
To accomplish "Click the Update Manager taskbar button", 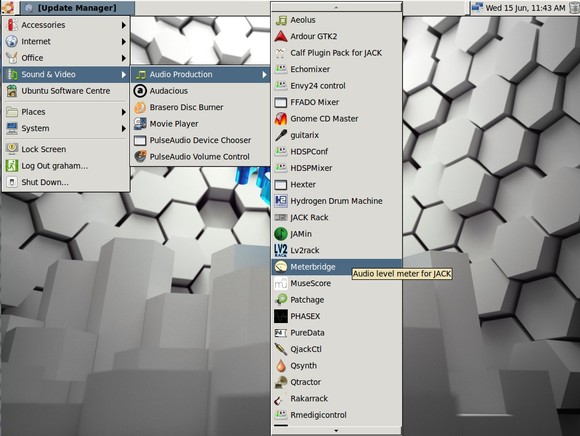I will click(x=78, y=8).
